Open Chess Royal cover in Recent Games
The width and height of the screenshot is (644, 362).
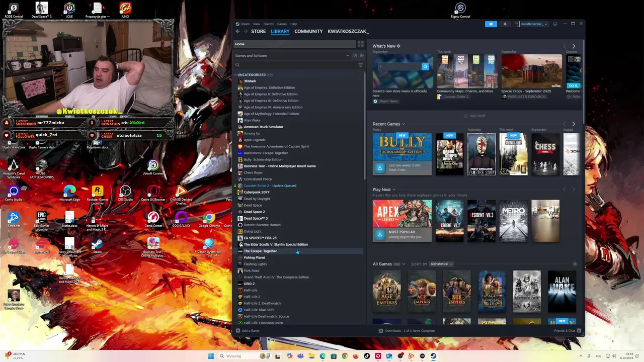click(545, 154)
